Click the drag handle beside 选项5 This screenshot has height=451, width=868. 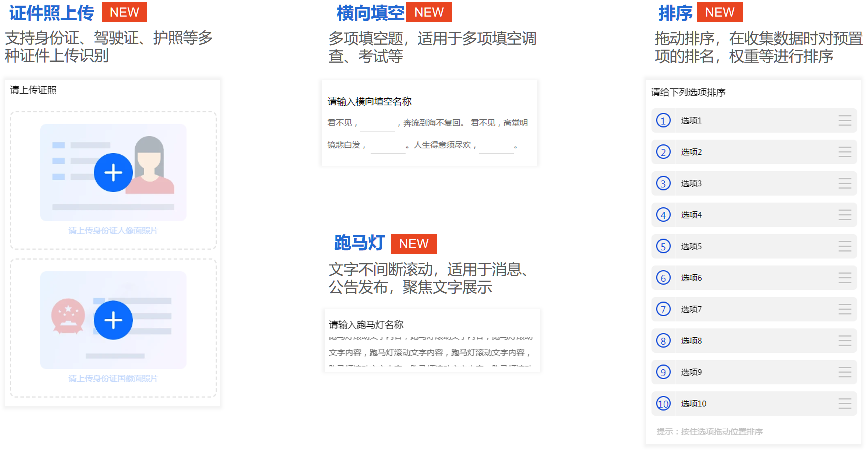(844, 246)
